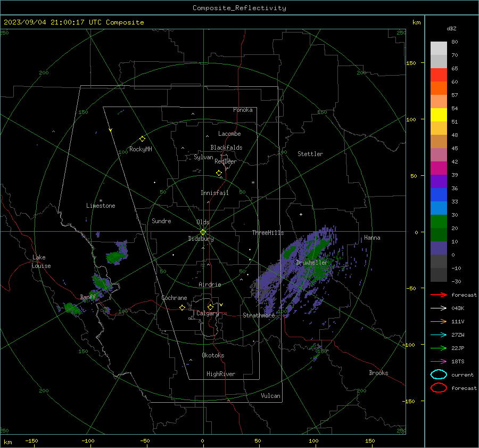Click the 30 dBZ green color swatch
Screen dimensions: 479x448
[439, 222]
